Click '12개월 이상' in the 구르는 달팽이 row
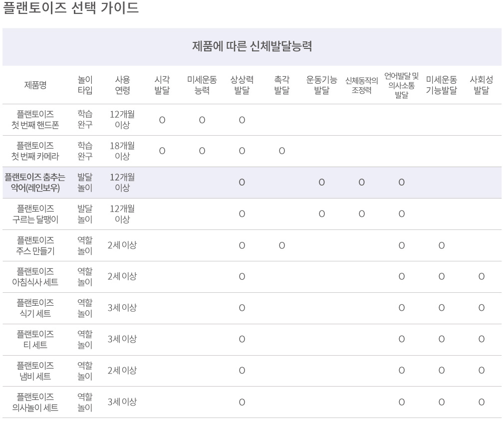This screenshot has height=422, width=504. (x=122, y=213)
